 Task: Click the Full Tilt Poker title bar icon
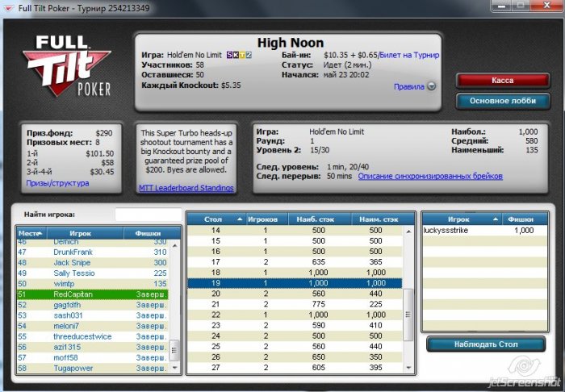pyautogui.click(x=9, y=8)
